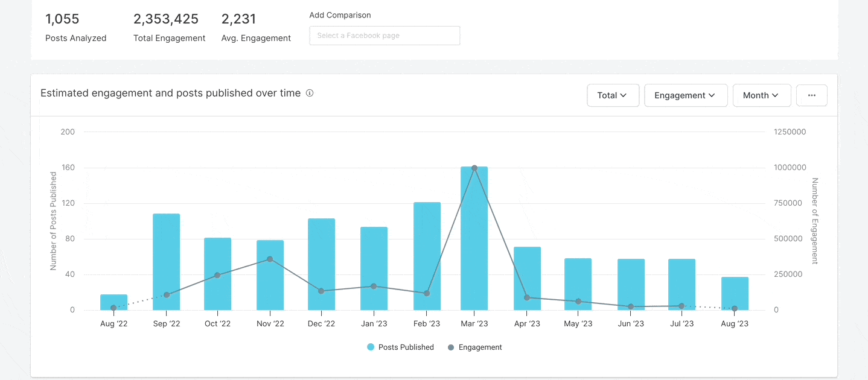Click the more options ellipsis icon
Image resolution: width=868 pixels, height=380 pixels.
pos(811,95)
